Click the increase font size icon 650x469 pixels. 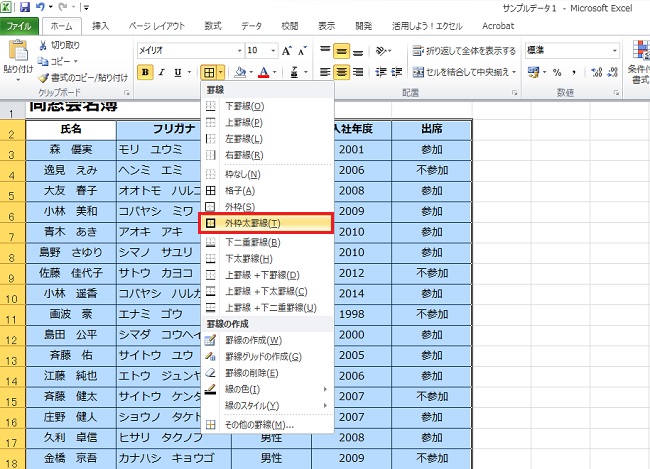click(288, 50)
